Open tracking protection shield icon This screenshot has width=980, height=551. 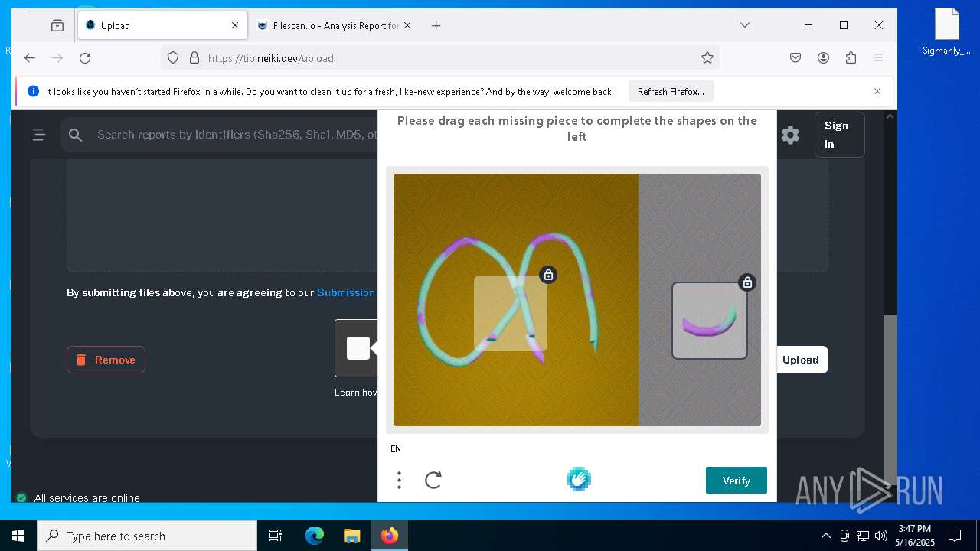[173, 57]
